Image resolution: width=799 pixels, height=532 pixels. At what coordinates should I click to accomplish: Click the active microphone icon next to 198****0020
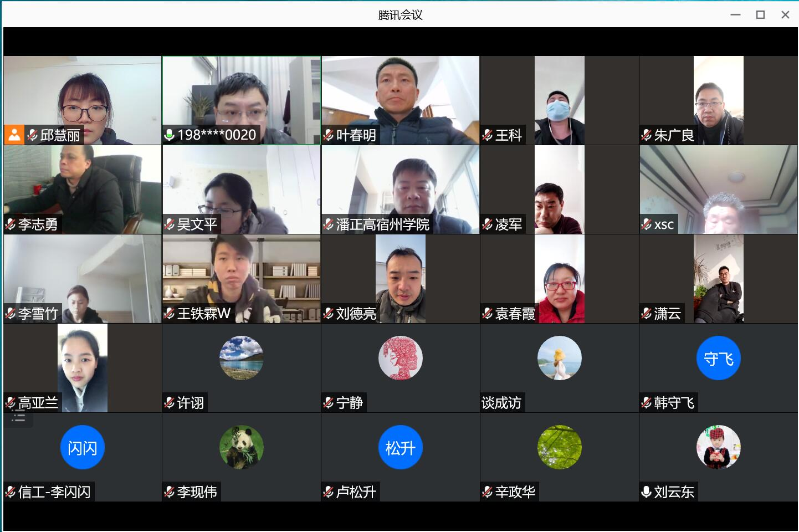pyautogui.click(x=170, y=135)
